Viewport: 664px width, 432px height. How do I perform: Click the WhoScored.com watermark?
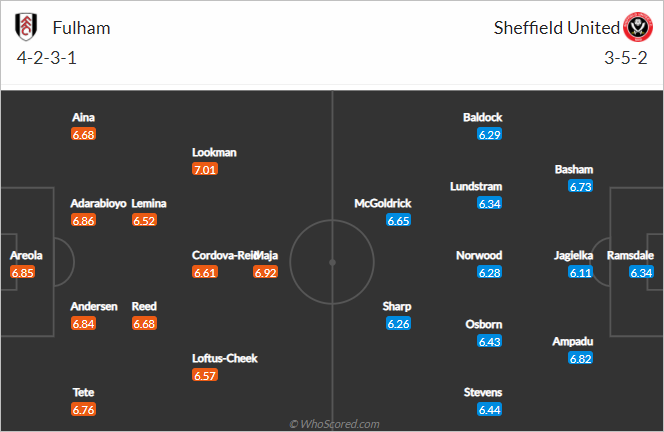[334, 424]
